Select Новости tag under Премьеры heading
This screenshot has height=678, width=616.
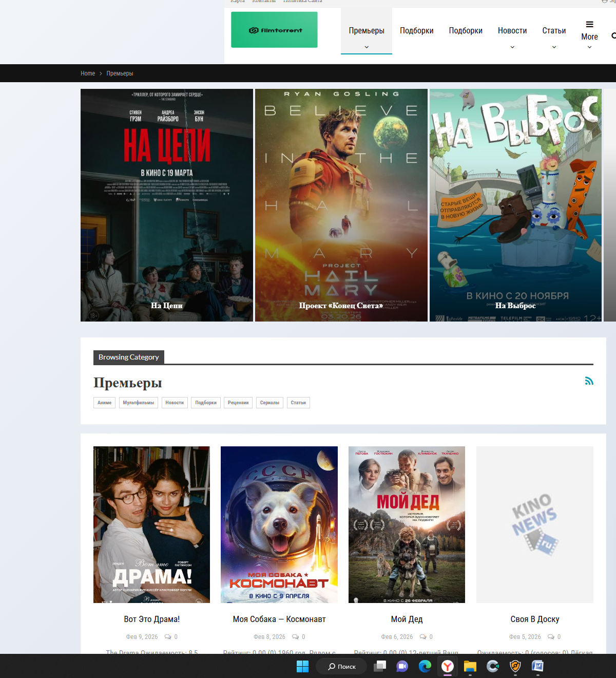click(175, 403)
